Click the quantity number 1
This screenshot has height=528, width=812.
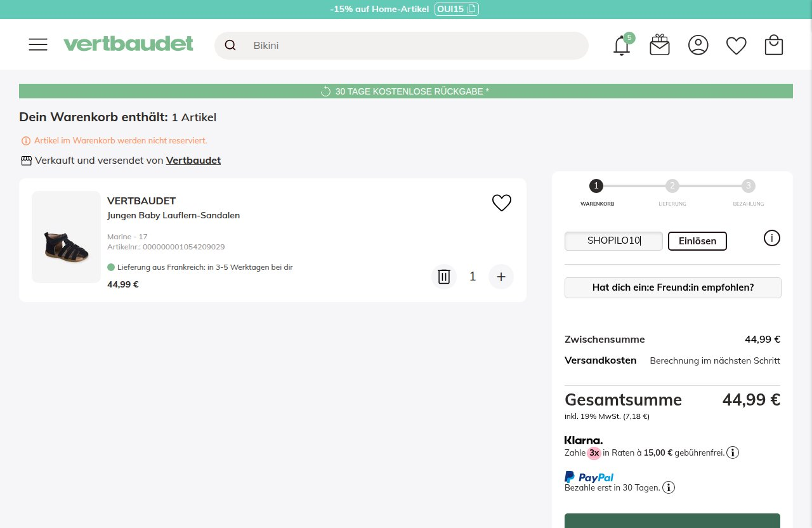(x=473, y=277)
